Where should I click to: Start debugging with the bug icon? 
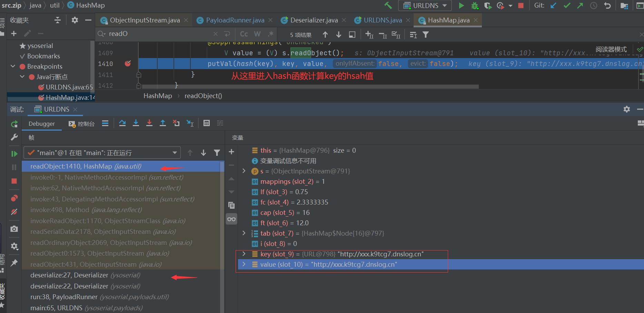click(x=475, y=6)
